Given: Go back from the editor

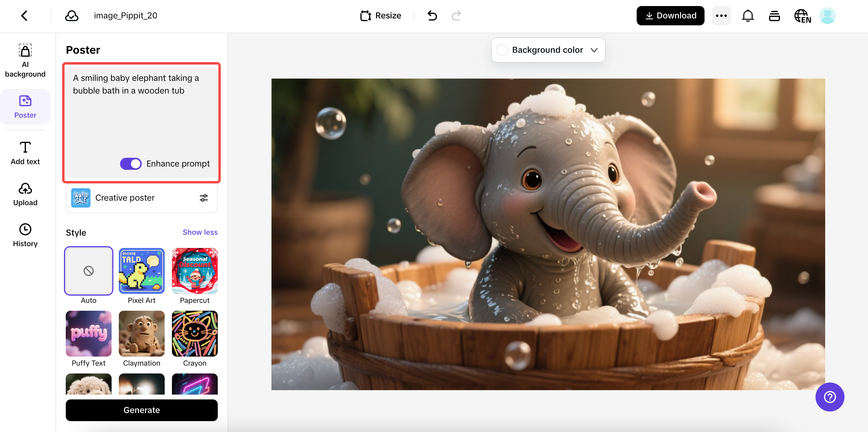Looking at the screenshot, I should [x=24, y=15].
